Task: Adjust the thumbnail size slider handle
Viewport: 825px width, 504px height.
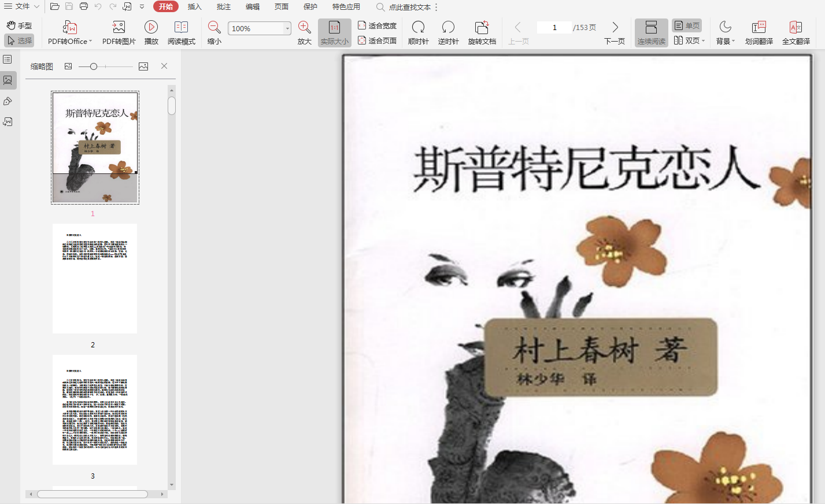Action: click(94, 66)
